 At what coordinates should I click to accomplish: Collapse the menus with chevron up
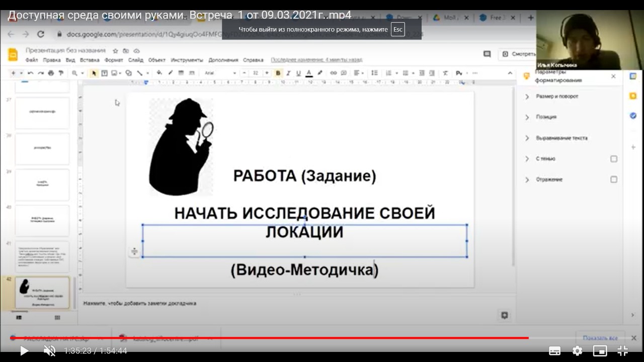(510, 73)
